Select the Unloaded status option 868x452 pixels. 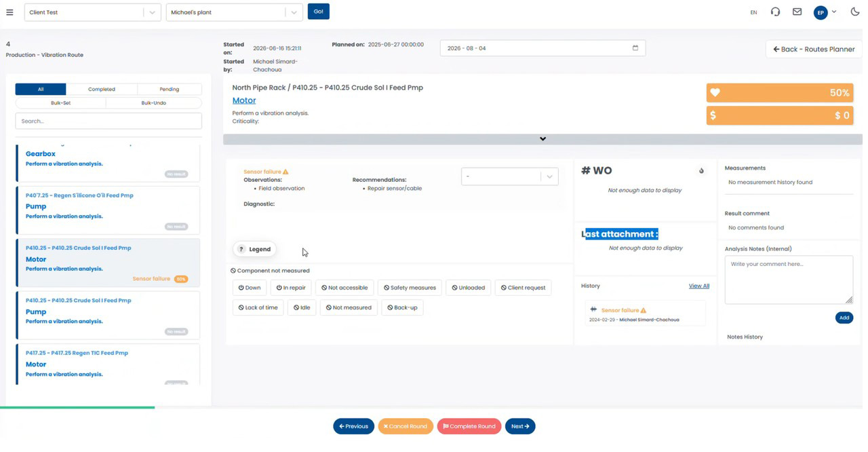[x=469, y=288]
